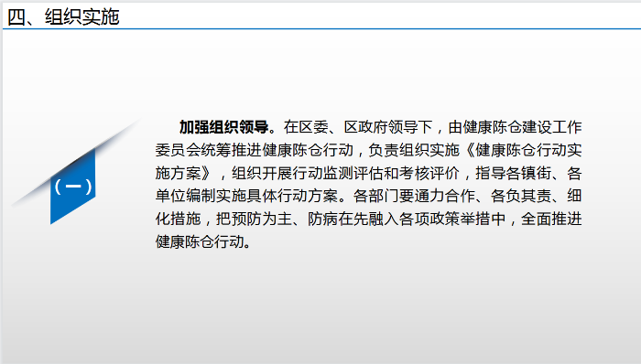Screen dimensions: 641x364
Task: Click the text 单位编制实施具体行动方案
Action: coord(246,197)
